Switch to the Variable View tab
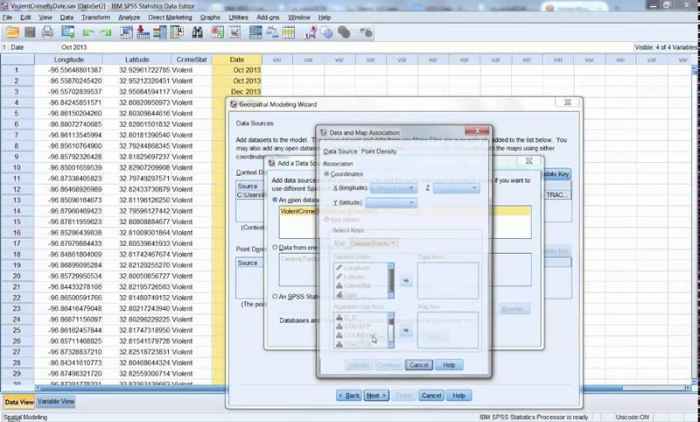Screen dimensions: 700x422 click(x=55, y=401)
